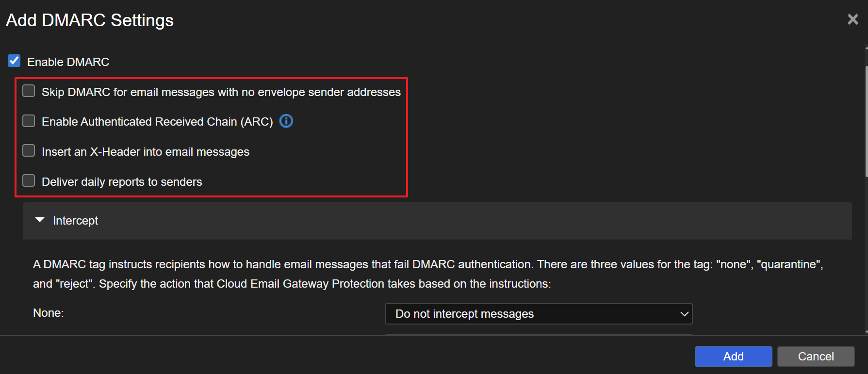Click the 'Intercept' section header label
The width and height of the screenshot is (868, 374).
coord(75,221)
